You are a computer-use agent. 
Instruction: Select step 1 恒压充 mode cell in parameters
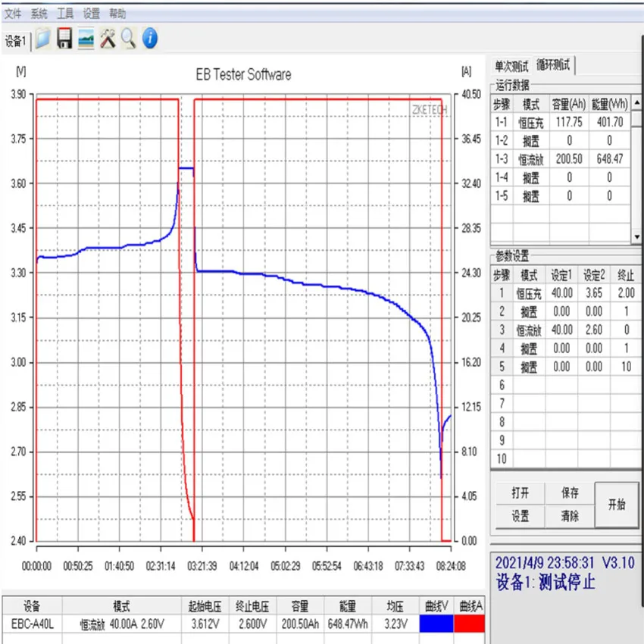point(529,293)
